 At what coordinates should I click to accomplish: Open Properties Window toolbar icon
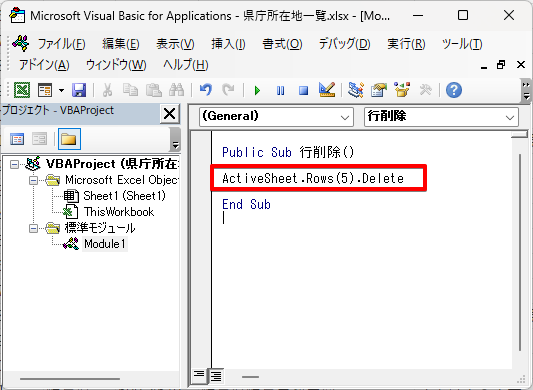[x=379, y=90]
